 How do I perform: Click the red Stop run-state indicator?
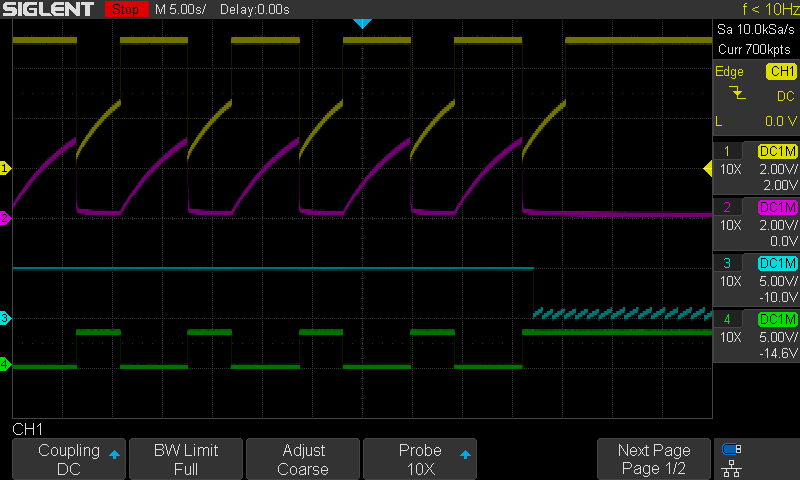pos(126,9)
